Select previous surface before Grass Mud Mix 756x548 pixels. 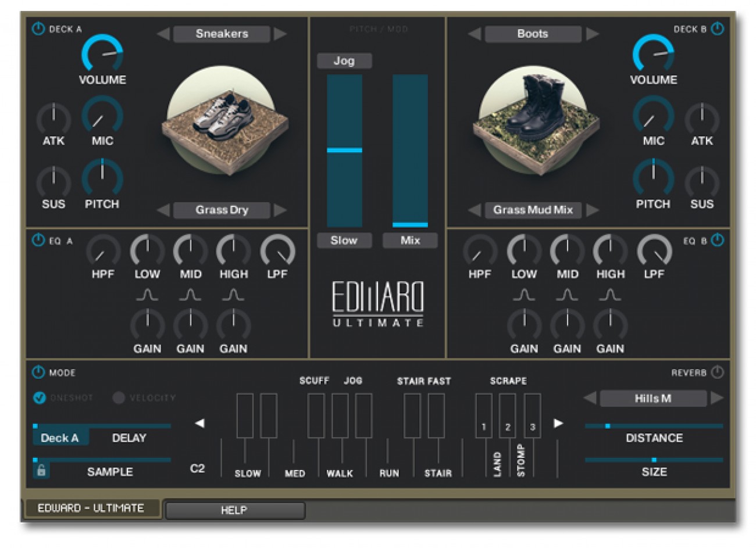475,210
